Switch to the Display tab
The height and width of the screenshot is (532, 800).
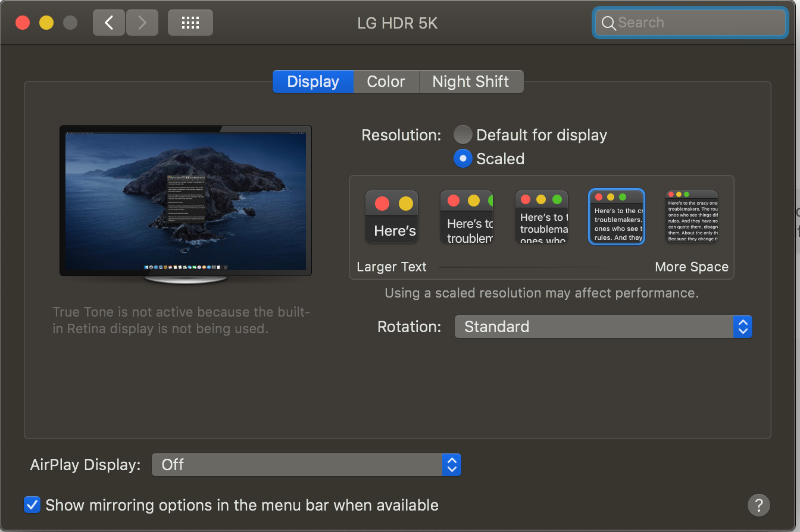point(313,82)
